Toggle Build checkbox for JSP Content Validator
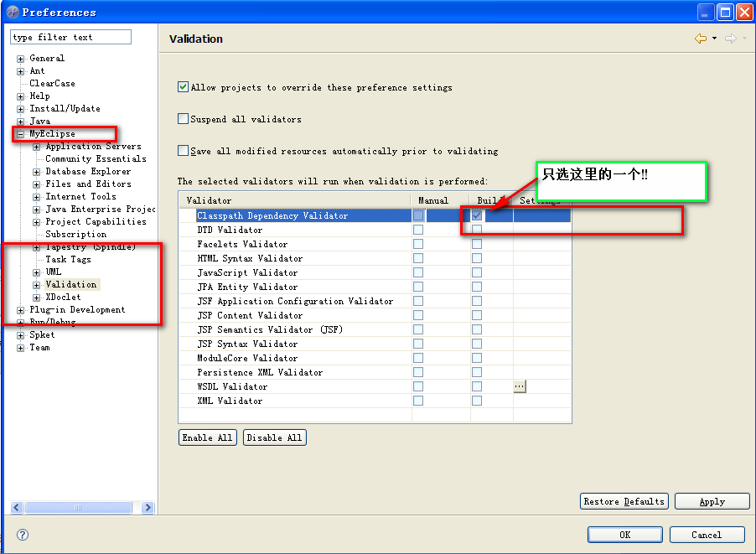 click(x=477, y=315)
